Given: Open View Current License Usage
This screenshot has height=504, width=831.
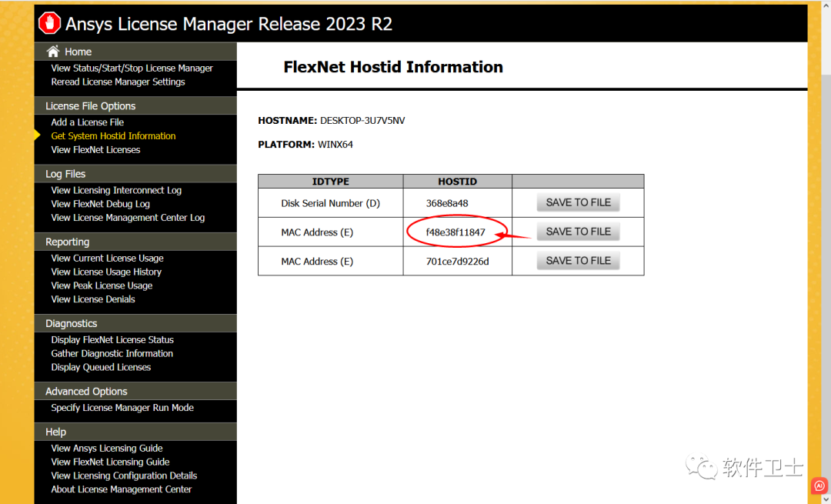Looking at the screenshot, I should pyautogui.click(x=108, y=258).
